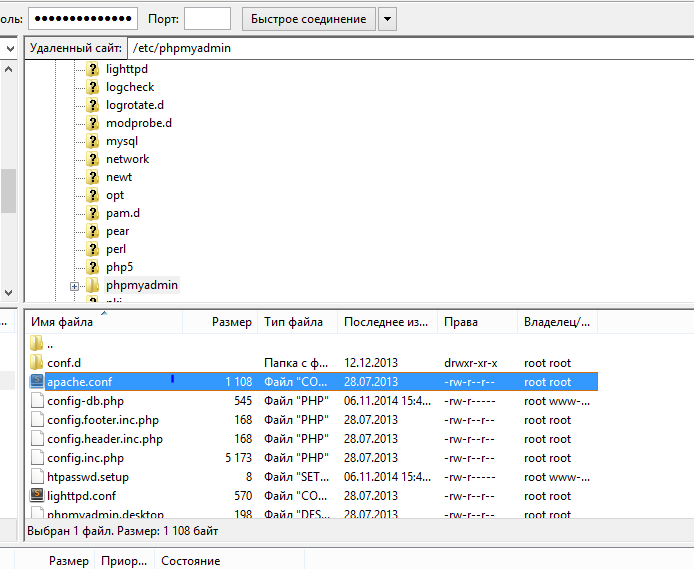The width and height of the screenshot is (694, 569).
Task: Expand the phpmyadmin tree node
Action: coord(74,286)
